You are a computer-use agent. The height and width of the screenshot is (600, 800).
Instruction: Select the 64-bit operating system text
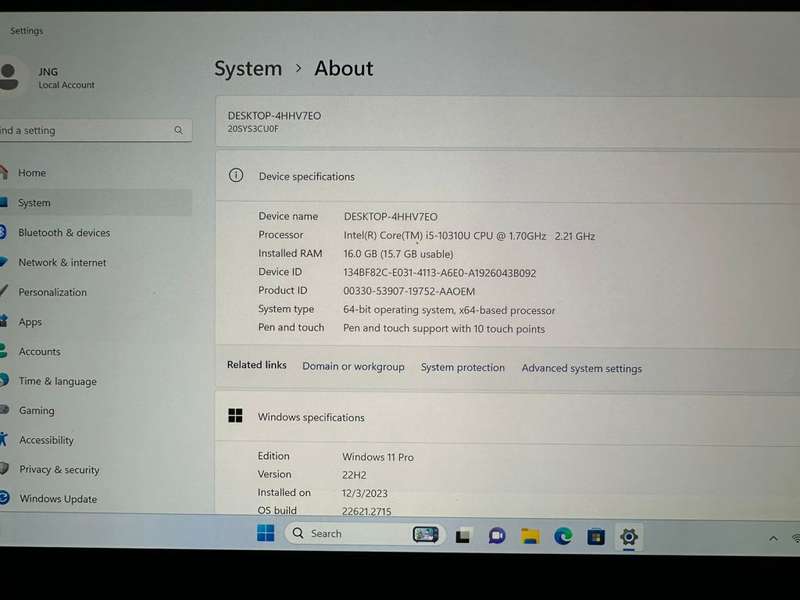[x=448, y=310]
